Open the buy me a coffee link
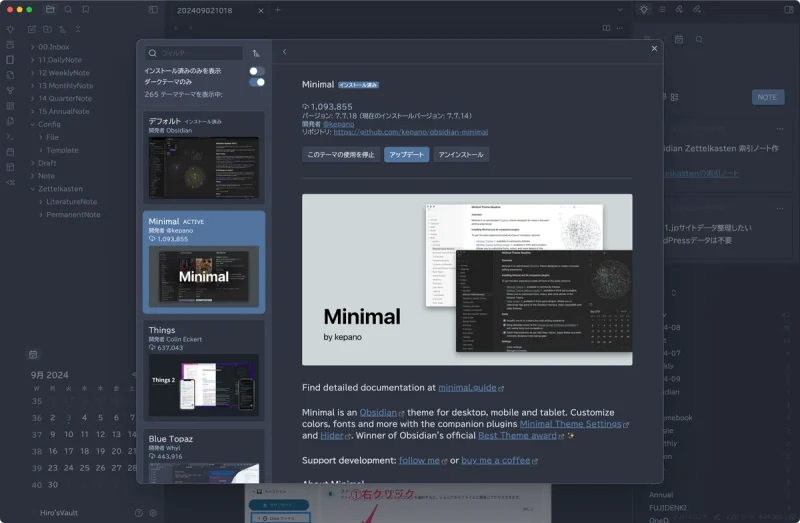The width and height of the screenshot is (800, 523). pyautogui.click(x=495, y=460)
